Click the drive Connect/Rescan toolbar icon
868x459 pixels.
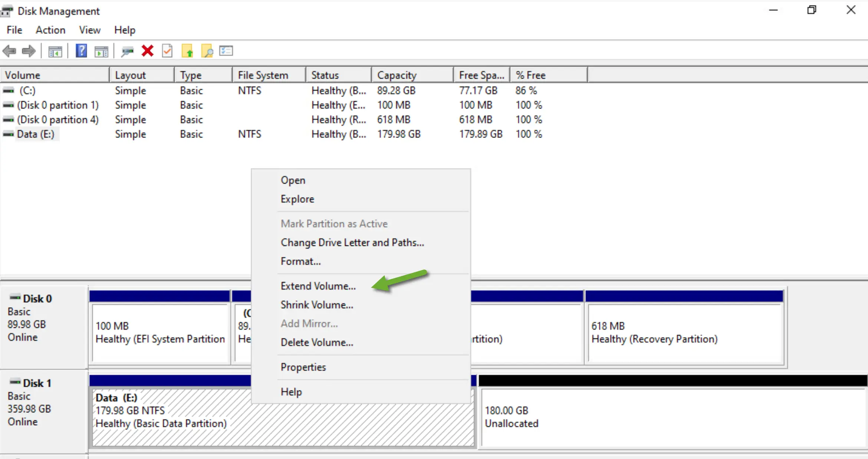pos(128,51)
